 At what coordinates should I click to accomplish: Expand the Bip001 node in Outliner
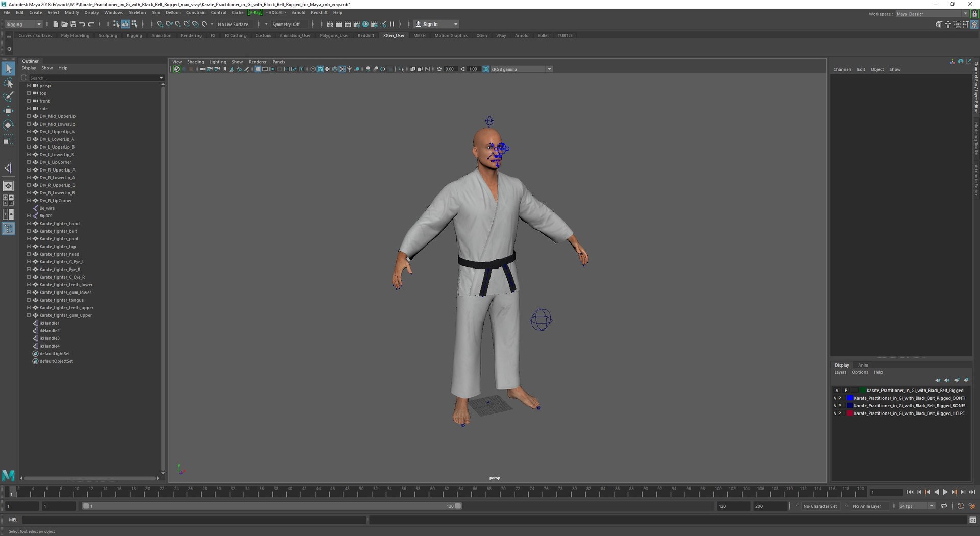(29, 216)
